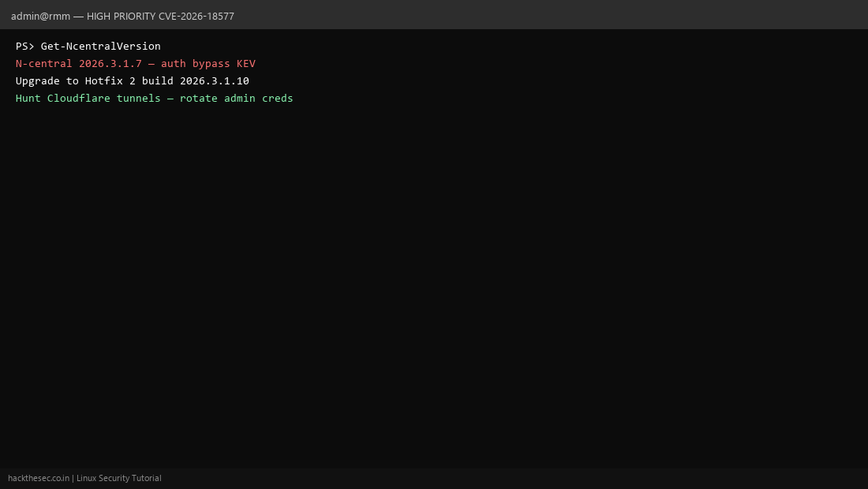868x489 pixels.
Task: Click the green line 'Hunt Cloudflare tunnels — rotate admin creds'
Action: coord(155,98)
